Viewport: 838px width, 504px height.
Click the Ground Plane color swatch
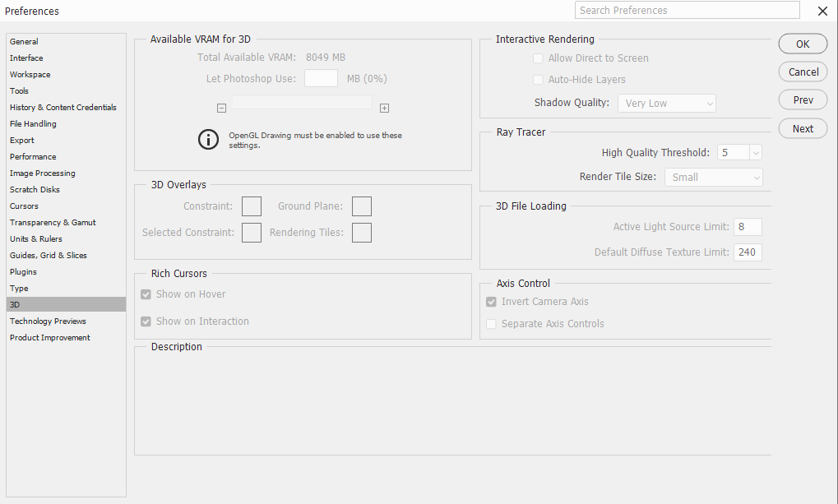(362, 206)
